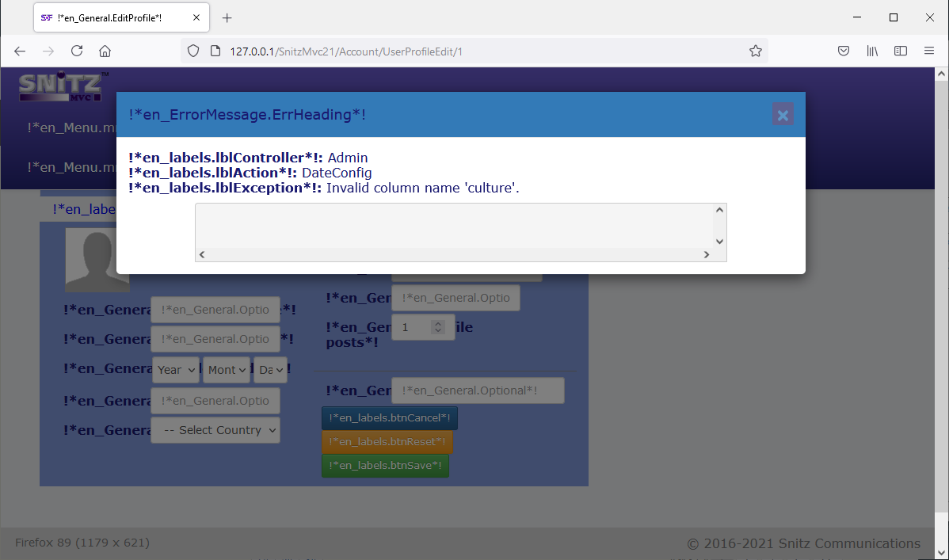The width and height of the screenshot is (949, 560).
Task: Expand the Year dropdown
Action: (x=175, y=370)
